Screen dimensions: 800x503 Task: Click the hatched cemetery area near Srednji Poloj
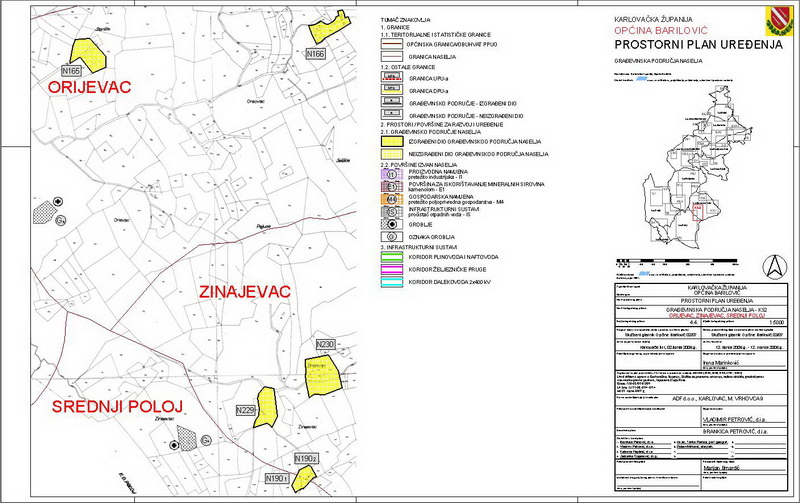click(187, 438)
